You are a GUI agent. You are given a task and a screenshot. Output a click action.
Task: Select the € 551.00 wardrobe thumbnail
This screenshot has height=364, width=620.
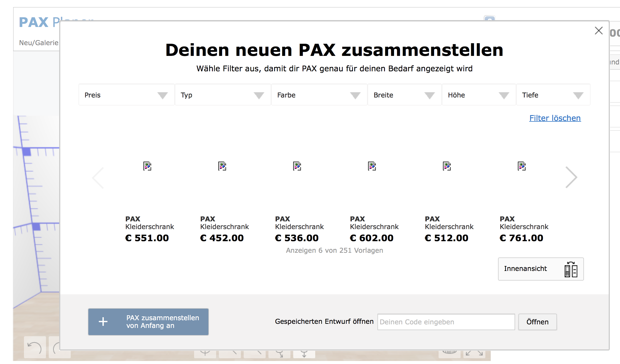point(147,166)
